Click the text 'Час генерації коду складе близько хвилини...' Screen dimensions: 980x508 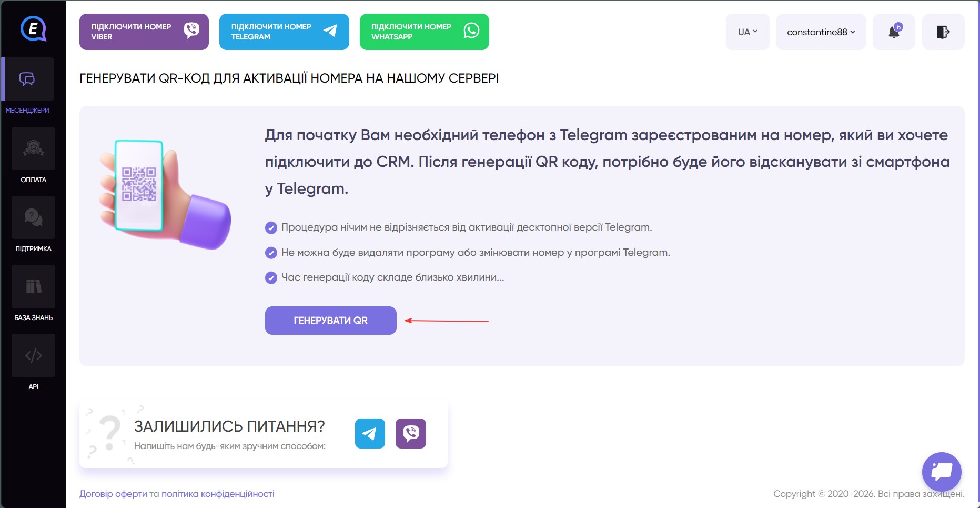click(392, 277)
